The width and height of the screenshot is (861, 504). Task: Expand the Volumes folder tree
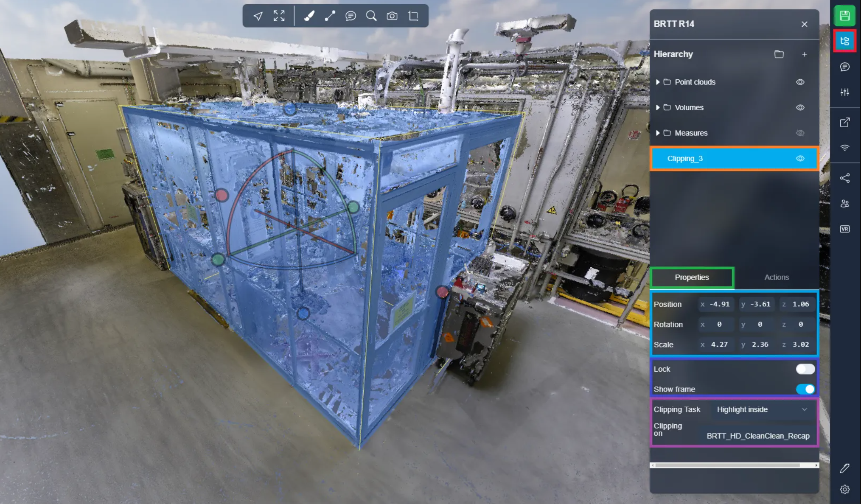point(657,107)
